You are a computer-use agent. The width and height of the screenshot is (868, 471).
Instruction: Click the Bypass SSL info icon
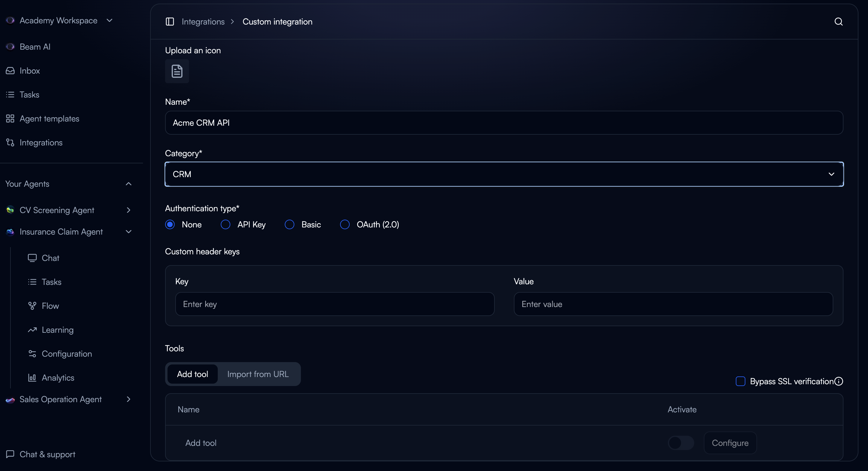point(839,381)
